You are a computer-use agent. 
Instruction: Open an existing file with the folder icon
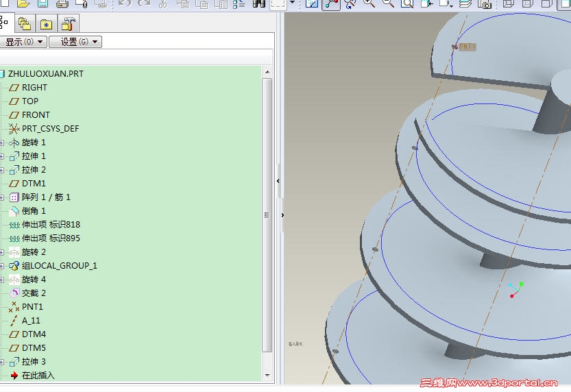tap(23, 3)
